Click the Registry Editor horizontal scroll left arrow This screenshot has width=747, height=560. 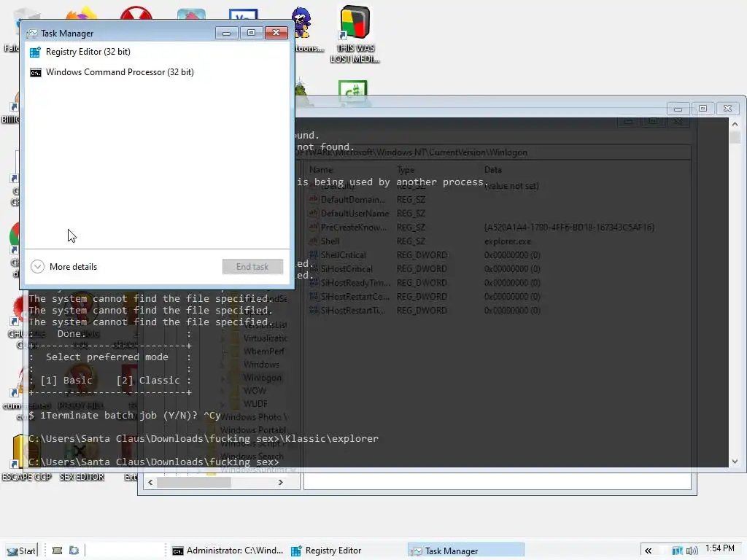tap(150, 483)
